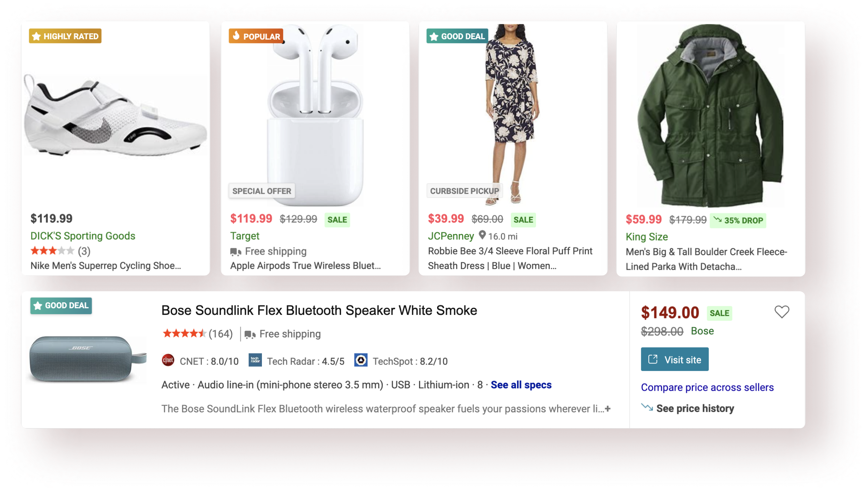Click the Visit site button
This screenshot has width=868, height=491.
coord(674,359)
